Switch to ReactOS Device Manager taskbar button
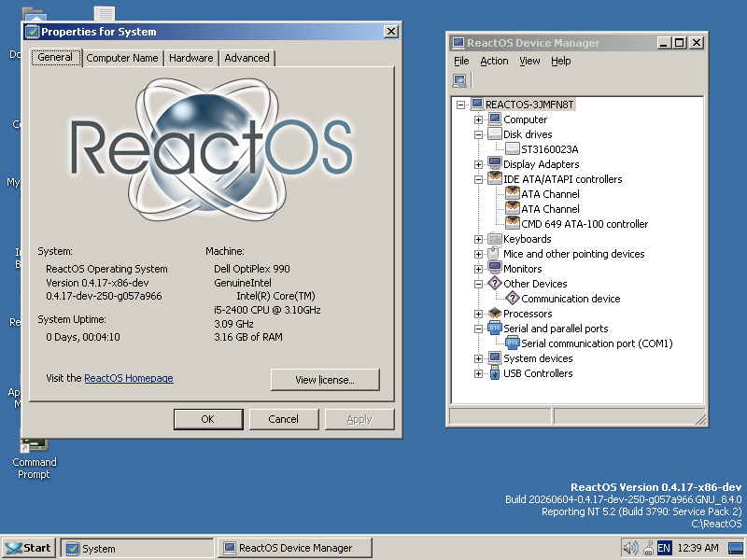This screenshot has height=560, width=747. 295,548
